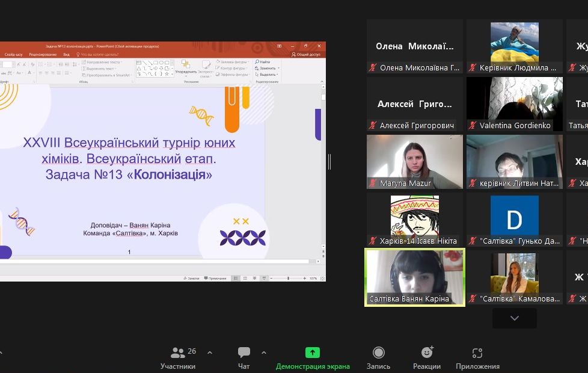Open the Вид ribbon tab
588x373 pixels.
[66, 54]
